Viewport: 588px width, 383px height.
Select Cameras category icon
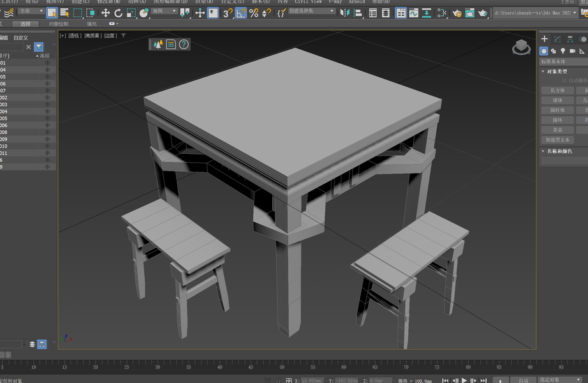tap(572, 51)
